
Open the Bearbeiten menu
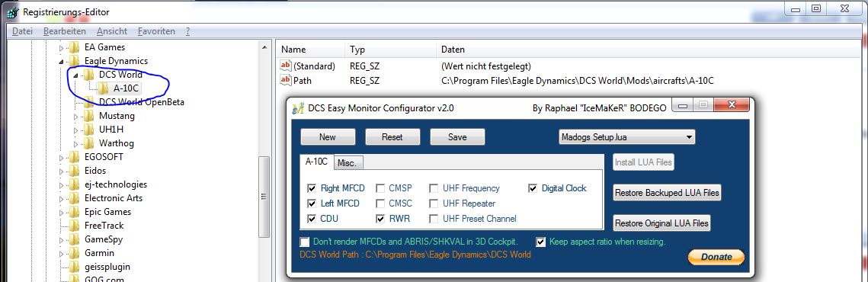click(65, 31)
